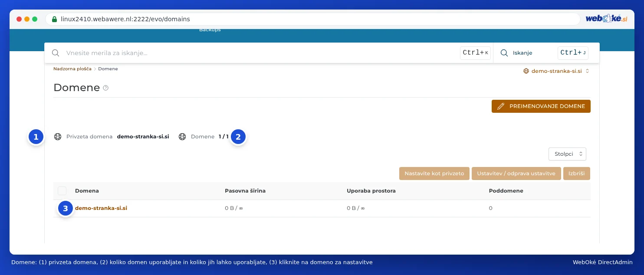Open the help icon next to Domene heading

click(105, 88)
